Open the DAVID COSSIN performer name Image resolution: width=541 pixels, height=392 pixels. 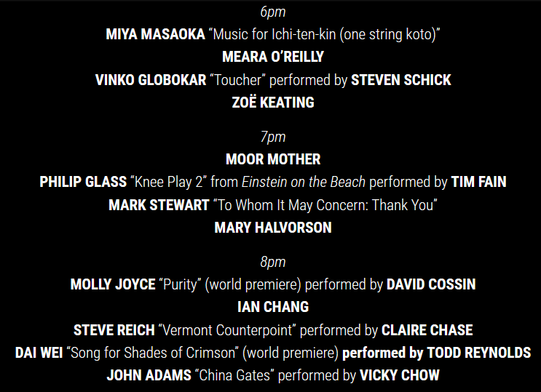pos(431,284)
